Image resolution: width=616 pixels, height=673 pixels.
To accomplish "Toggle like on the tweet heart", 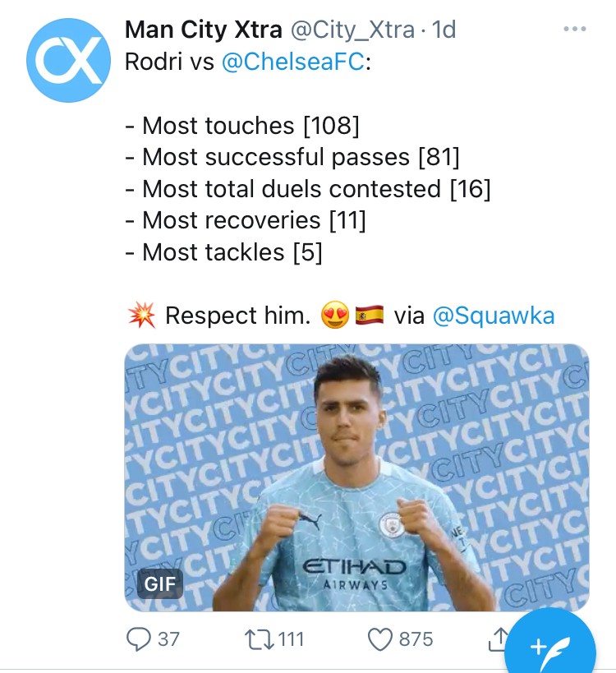I will [x=382, y=639].
